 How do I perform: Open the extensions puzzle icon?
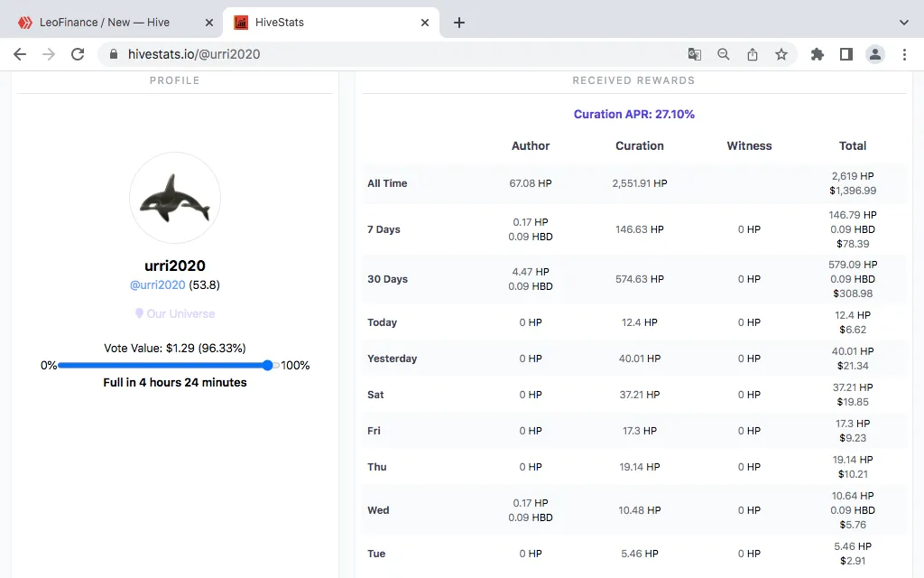[x=818, y=54]
